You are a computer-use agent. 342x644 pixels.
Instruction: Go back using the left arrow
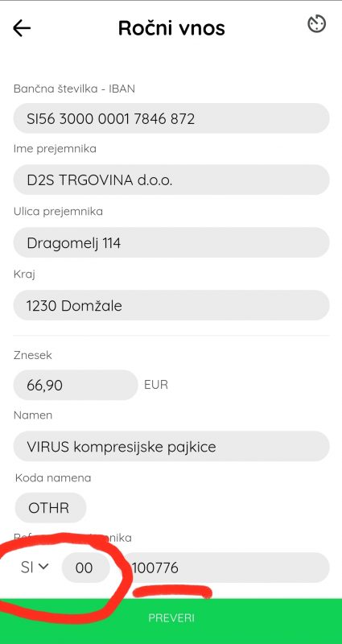pyautogui.click(x=22, y=28)
